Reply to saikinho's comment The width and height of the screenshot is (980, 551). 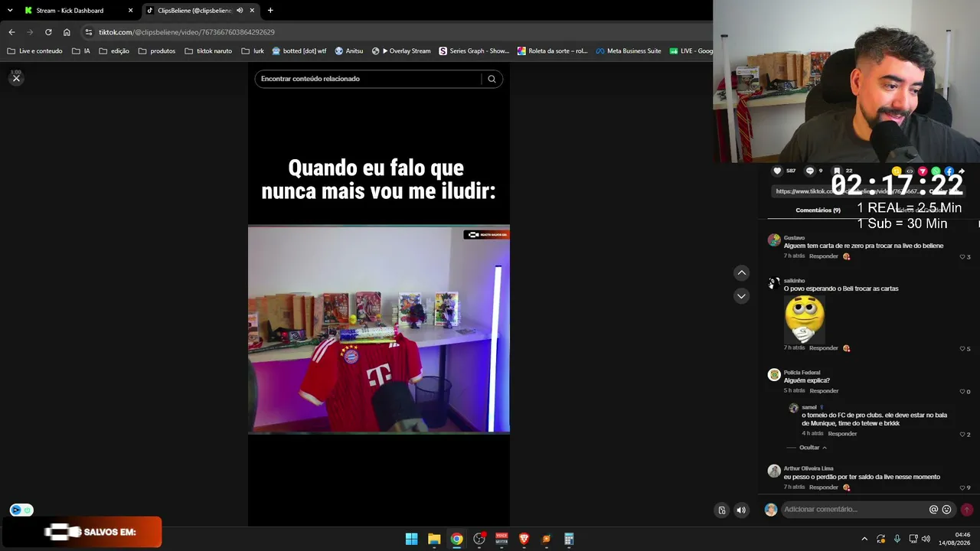click(824, 348)
